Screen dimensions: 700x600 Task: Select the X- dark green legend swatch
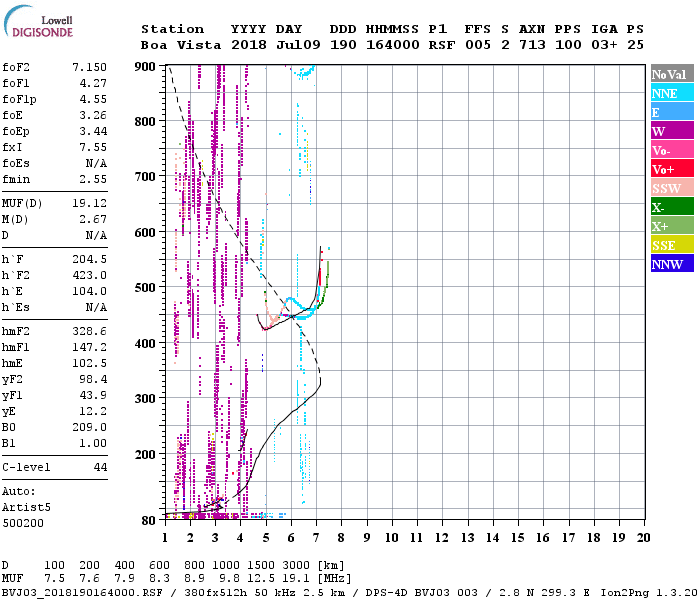[672, 207]
